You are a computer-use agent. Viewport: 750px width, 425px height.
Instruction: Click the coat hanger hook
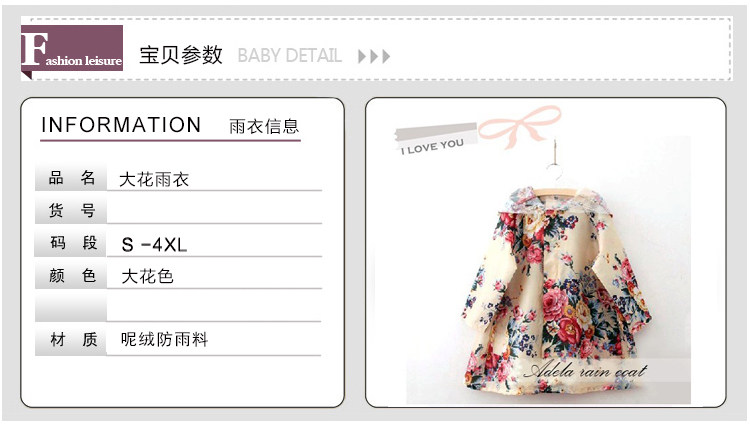click(555, 163)
